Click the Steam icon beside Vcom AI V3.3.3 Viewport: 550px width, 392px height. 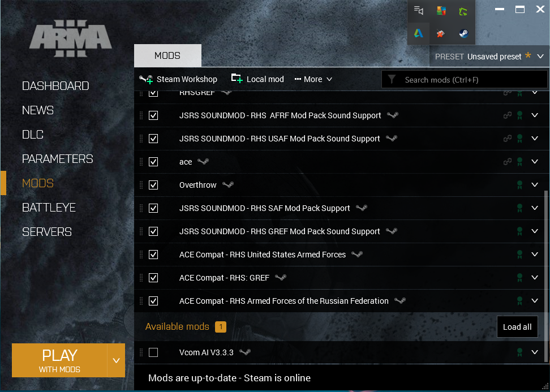click(x=245, y=352)
